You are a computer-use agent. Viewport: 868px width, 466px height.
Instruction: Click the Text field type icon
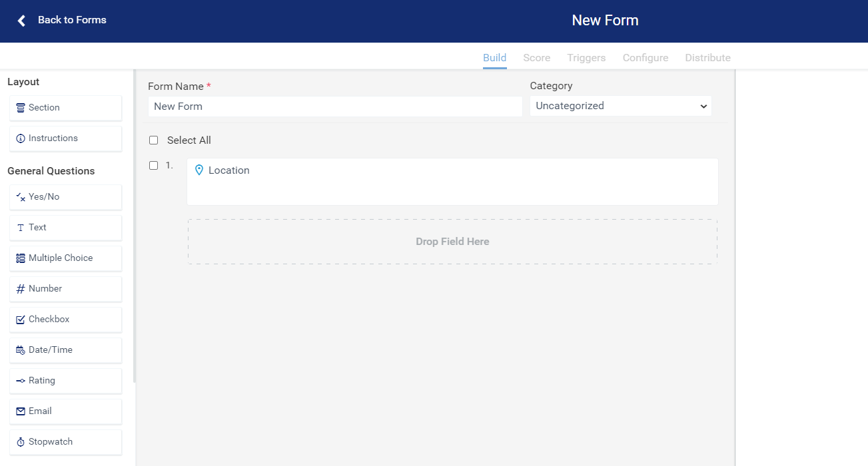[x=22, y=227]
